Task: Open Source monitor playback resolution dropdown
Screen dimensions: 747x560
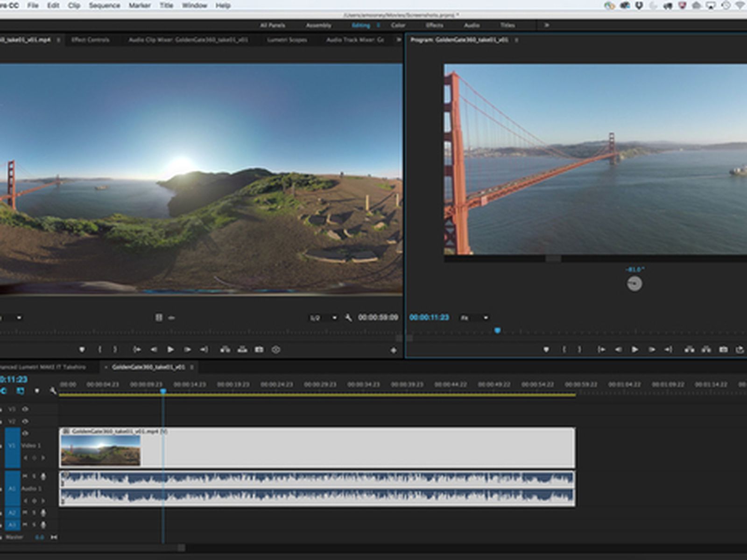Action: tap(323, 318)
